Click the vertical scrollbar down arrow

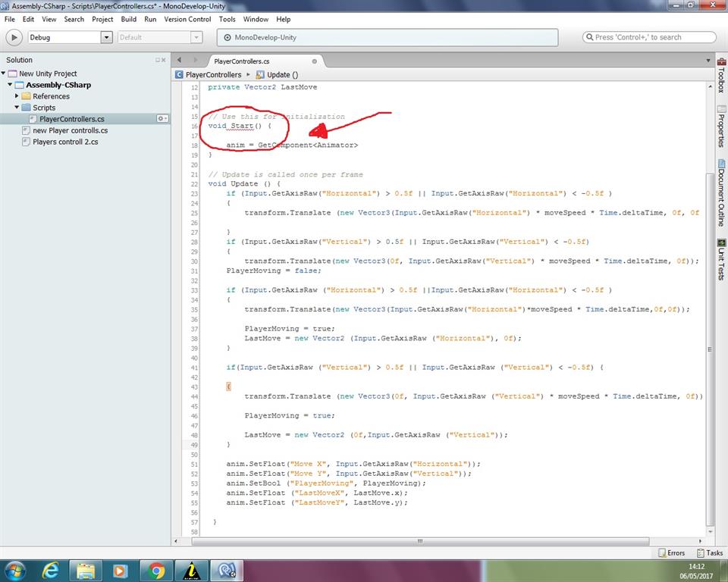tap(710, 532)
